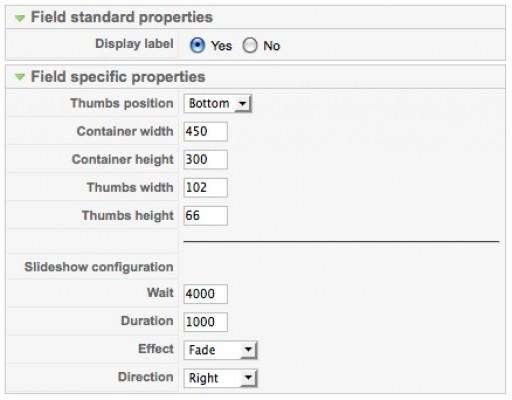Collapse the Field standard properties triangle
This screenshot has height=400, width=512.
(x=20, y=18)
